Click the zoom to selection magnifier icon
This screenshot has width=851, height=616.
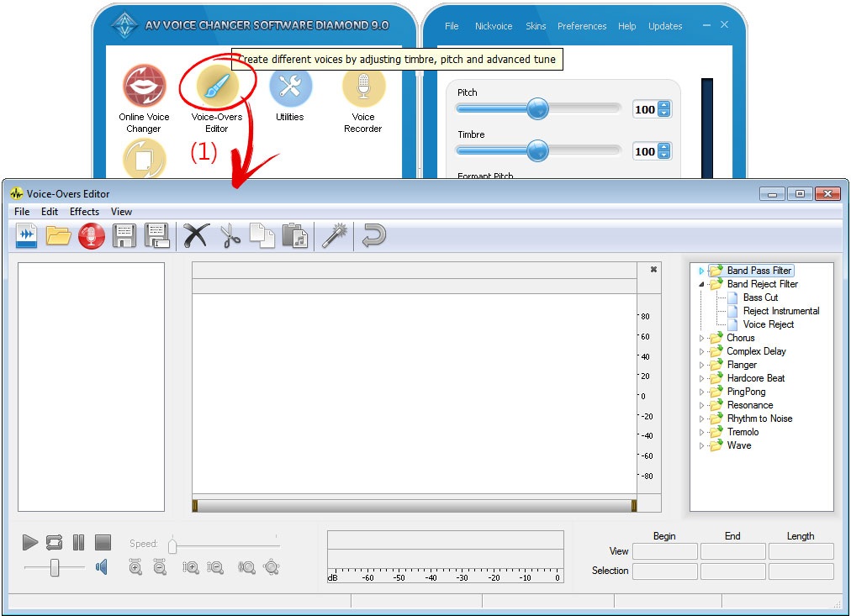(x=246, y=568)
